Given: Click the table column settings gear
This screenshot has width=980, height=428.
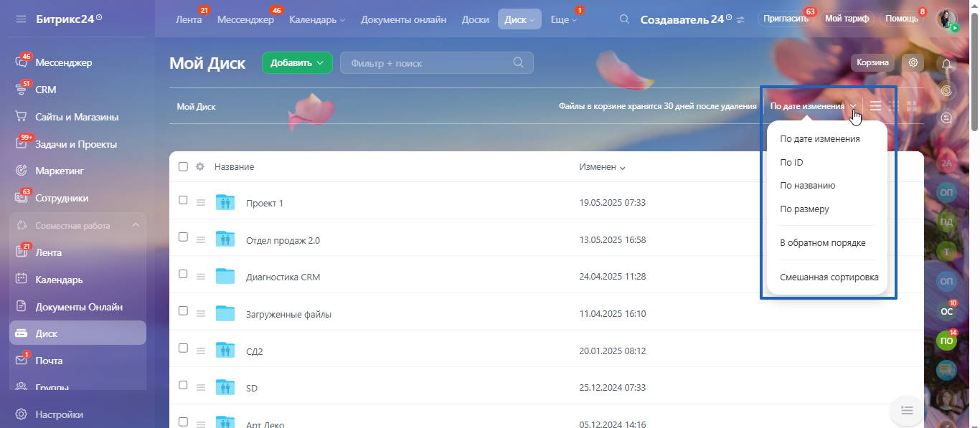Looking at the screenshot, I should point(200,166).
